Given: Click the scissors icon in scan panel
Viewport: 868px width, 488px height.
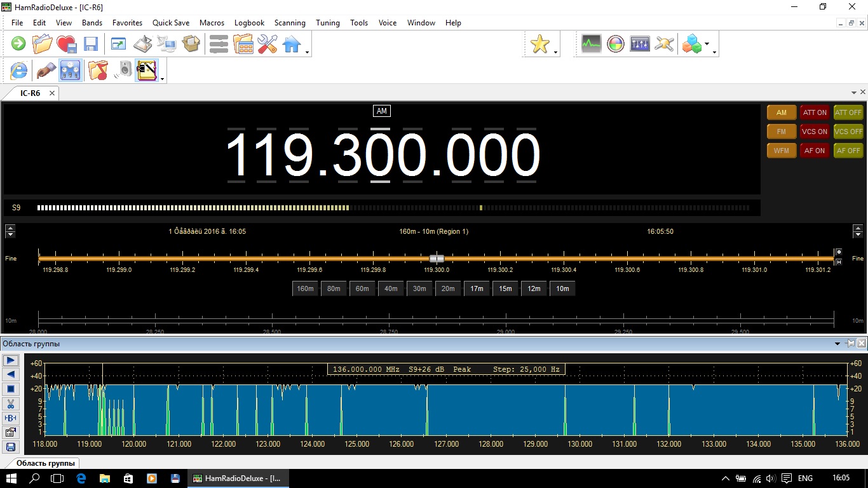Looking at the screenshot, I should tap(11, 403).
